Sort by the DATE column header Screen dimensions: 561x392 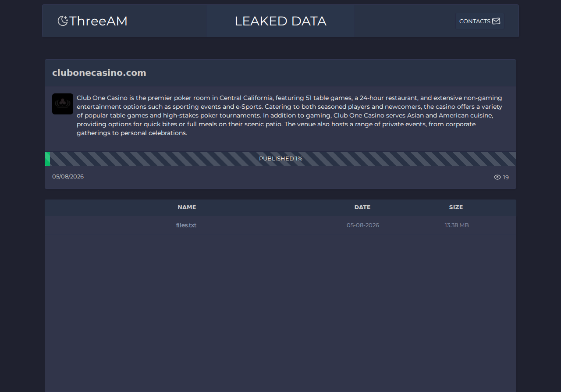tap(362, 207)
